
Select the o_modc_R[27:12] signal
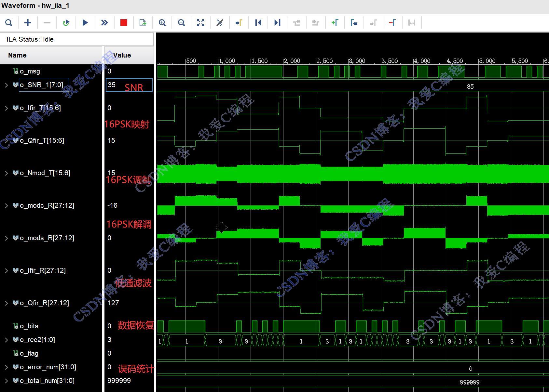(47, 205)
